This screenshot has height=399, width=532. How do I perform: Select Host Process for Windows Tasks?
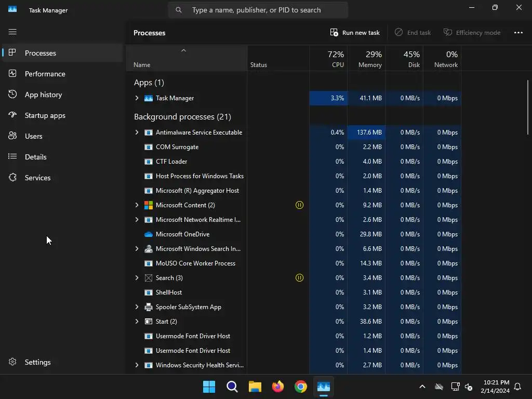tap(294, 176)
